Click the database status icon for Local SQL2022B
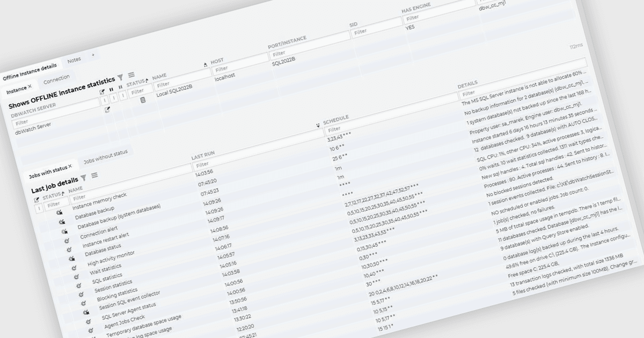 tap(143, 100)
